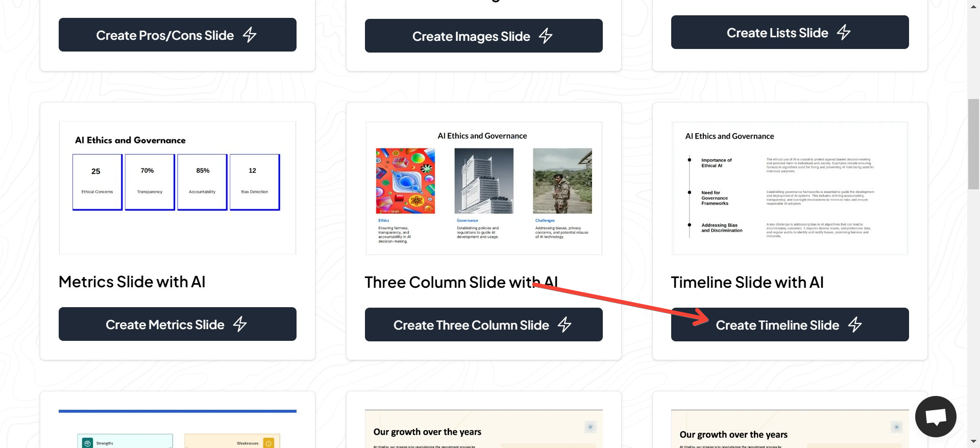The height and width of the screenshot is (448, 980).
Task: Click the scrollbar down arrow
Action: (973, 441)
